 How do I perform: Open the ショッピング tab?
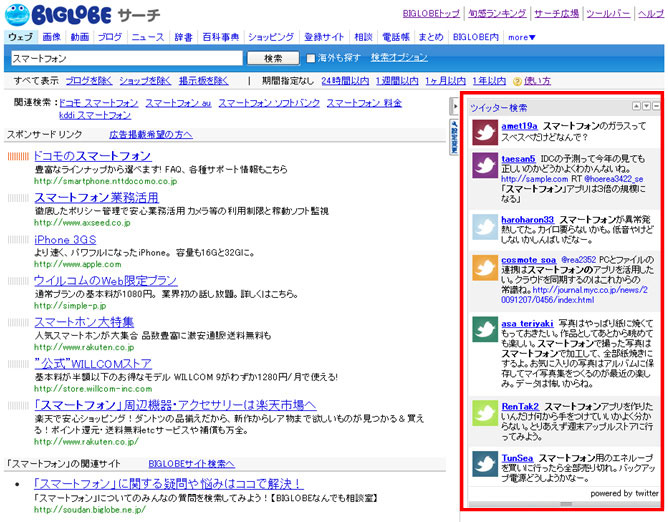click(x=271, y=37)
